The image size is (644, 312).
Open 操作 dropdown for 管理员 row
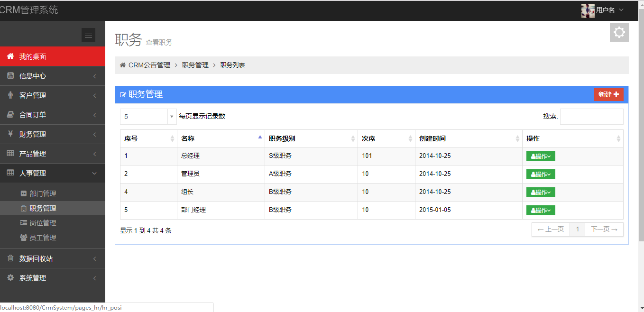click(541, 174)
